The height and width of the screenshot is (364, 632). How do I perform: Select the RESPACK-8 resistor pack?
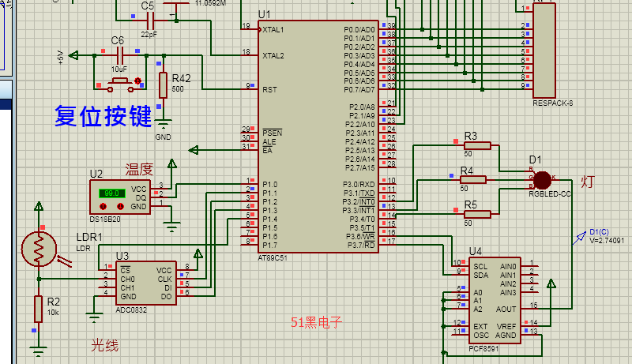pyautogui.click(x=544, y=50)
